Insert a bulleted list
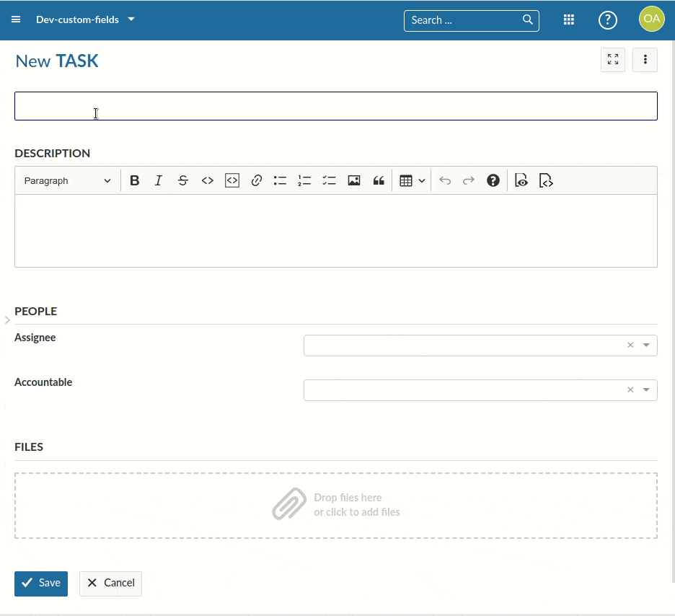Viewport: 675px width, 616px height. click(281, 181)
